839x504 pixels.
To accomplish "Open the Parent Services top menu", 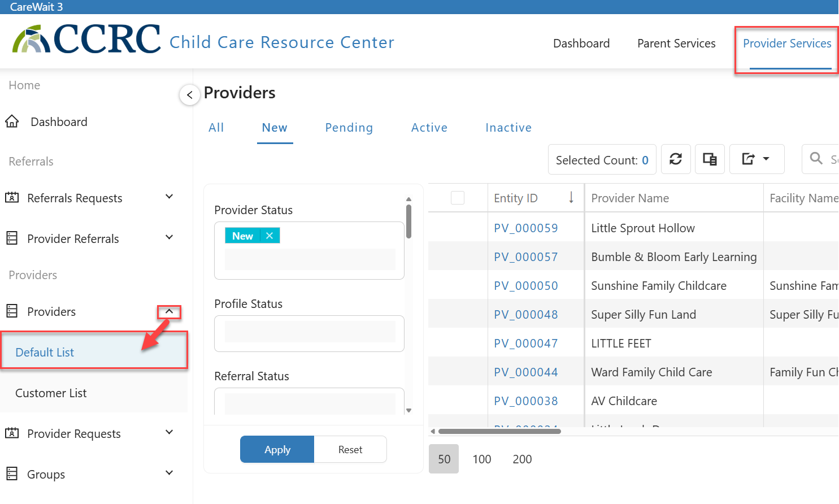I will pos(676,44).
